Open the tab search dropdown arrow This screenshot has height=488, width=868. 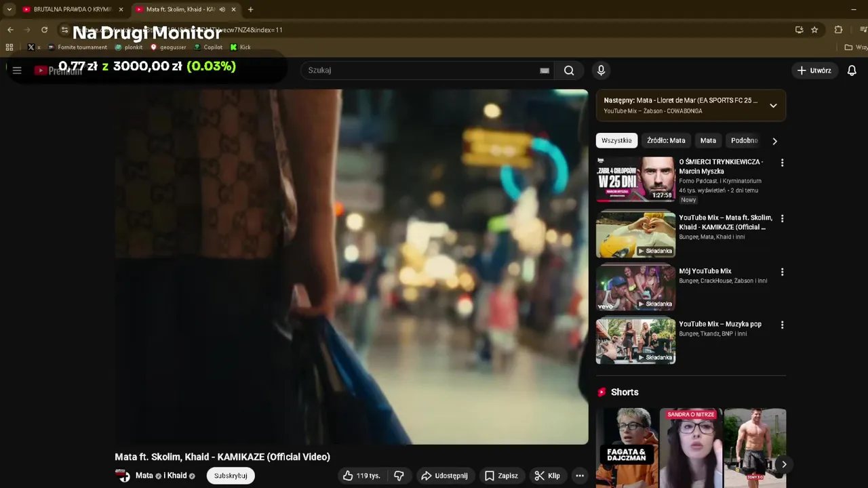coord(9,9)
